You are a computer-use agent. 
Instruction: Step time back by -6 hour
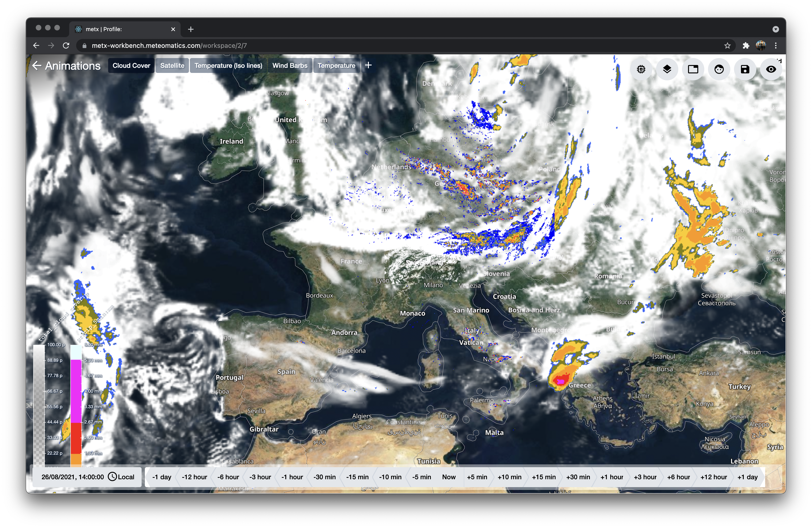tap(228, 477)
